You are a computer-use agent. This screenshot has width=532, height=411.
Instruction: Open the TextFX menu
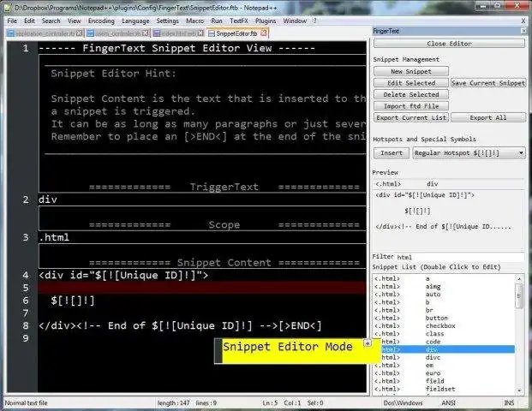[239, 21]
